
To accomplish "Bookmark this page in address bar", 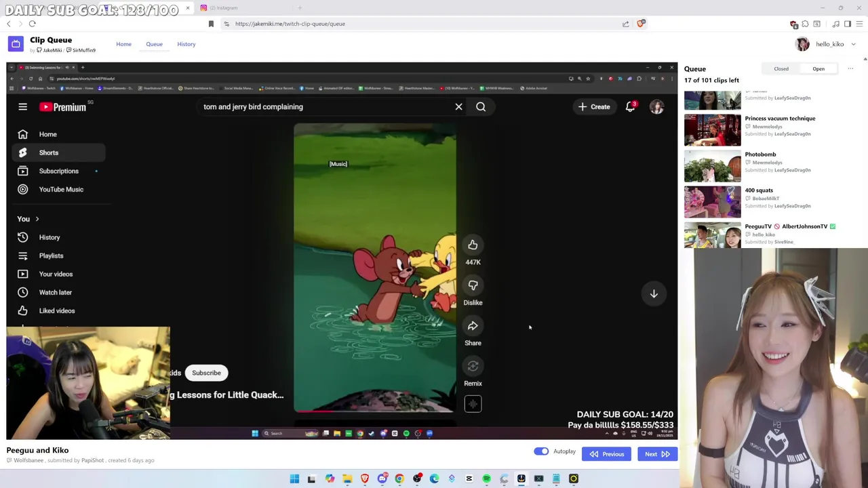I will [211, 24].
